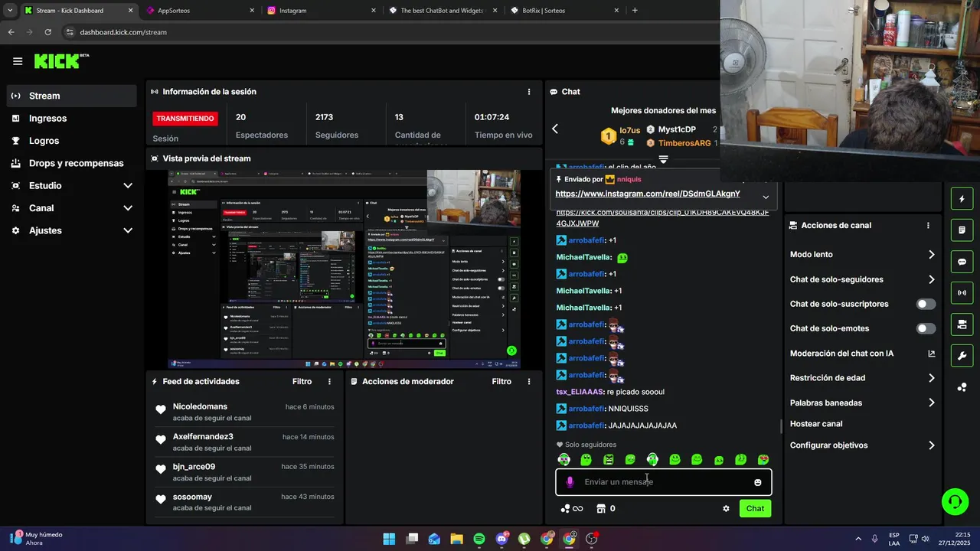Viewport: 980px width, 551px height.
Task: Click the green Chat send button
Action: [x=755, y=508]
